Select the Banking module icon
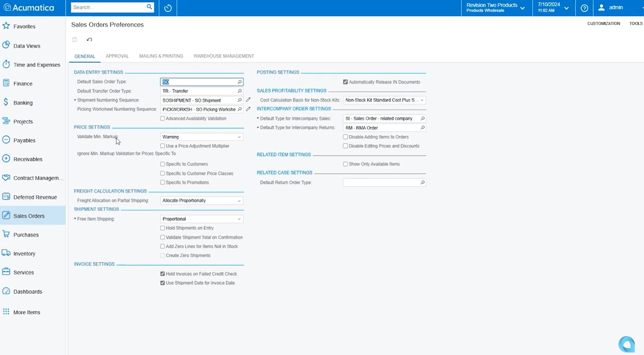This screenshot has height=355, width=644. [x=6, y=102]
